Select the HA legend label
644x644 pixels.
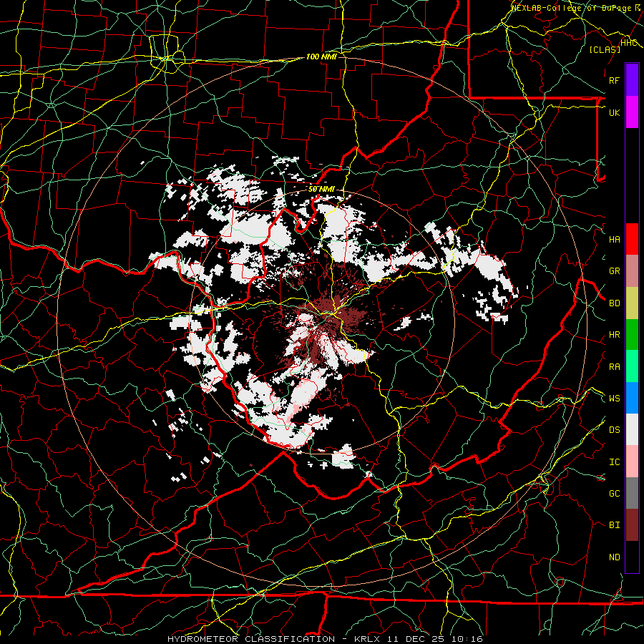pyautogui.click(x=615, y=240)
